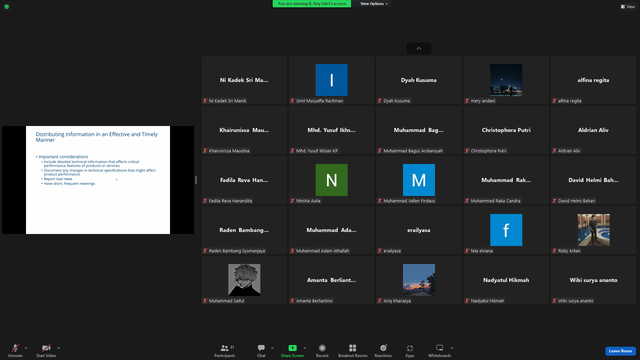
Task: Select Nhisha Aulia's green N avatar
Action: click(x=331, y=180)
